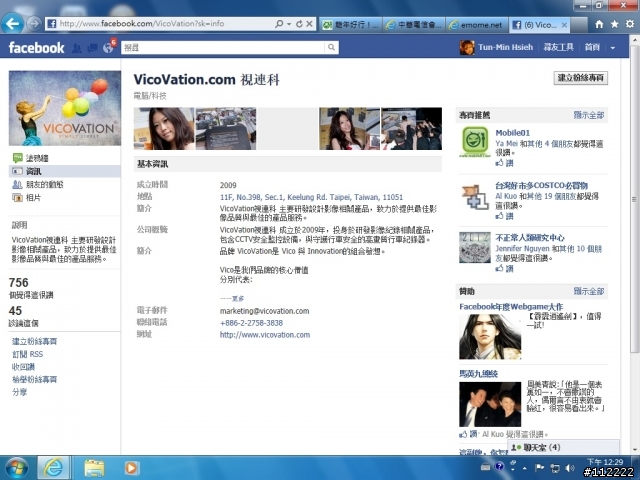Click the refresh icon in address bar

click(299, 24)
